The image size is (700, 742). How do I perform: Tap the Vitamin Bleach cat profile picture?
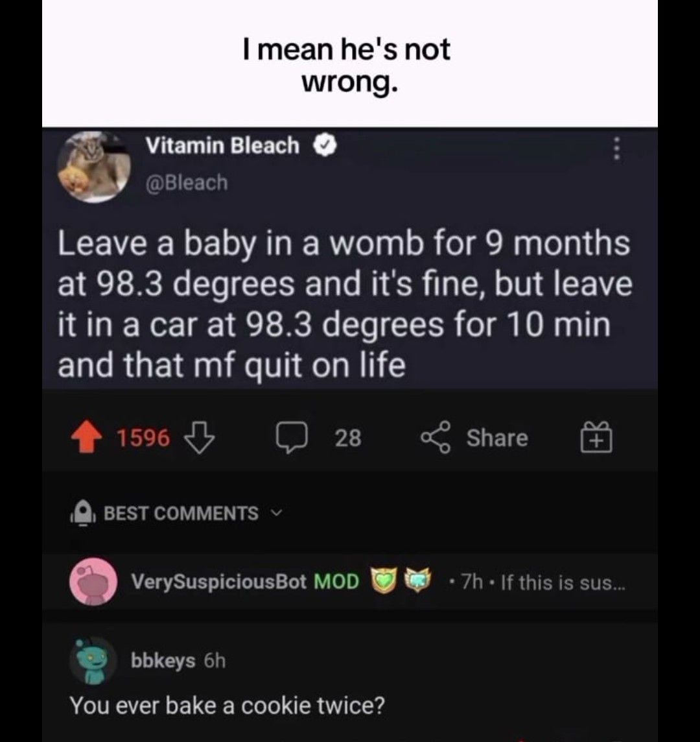pyautogui.click(x=93, y=167)
